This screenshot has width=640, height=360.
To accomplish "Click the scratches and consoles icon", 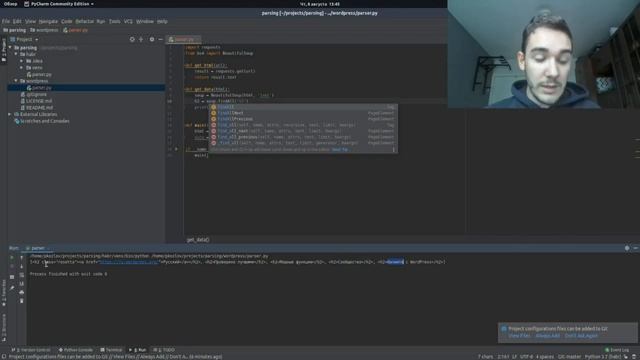I will click(x=17, y=121).
